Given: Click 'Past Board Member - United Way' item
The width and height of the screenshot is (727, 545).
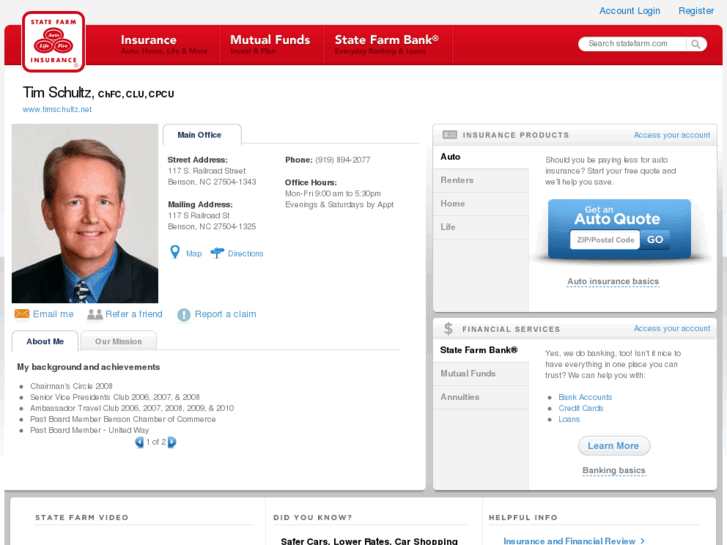Looking at the screenshot, I should point(89,430).
